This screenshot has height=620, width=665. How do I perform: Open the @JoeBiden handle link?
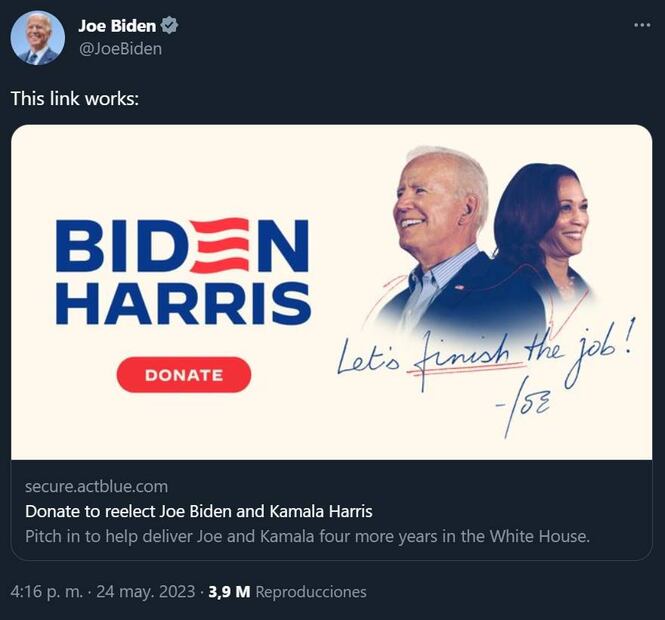120,49
